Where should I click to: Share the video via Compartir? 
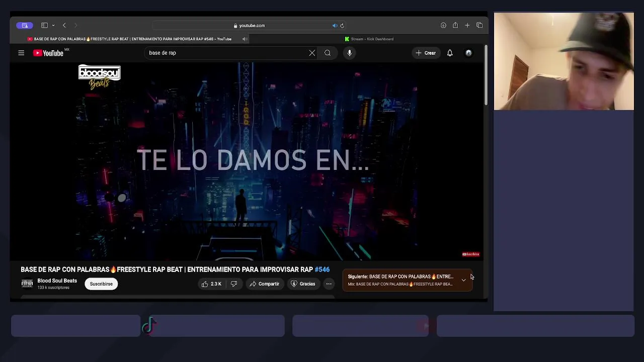point(265,284)
